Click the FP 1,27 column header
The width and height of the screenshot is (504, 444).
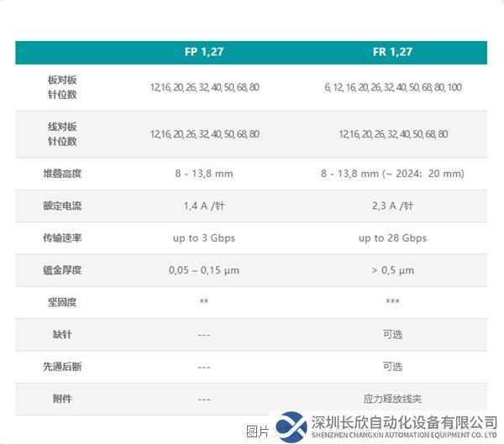click(x=204, y=52)
